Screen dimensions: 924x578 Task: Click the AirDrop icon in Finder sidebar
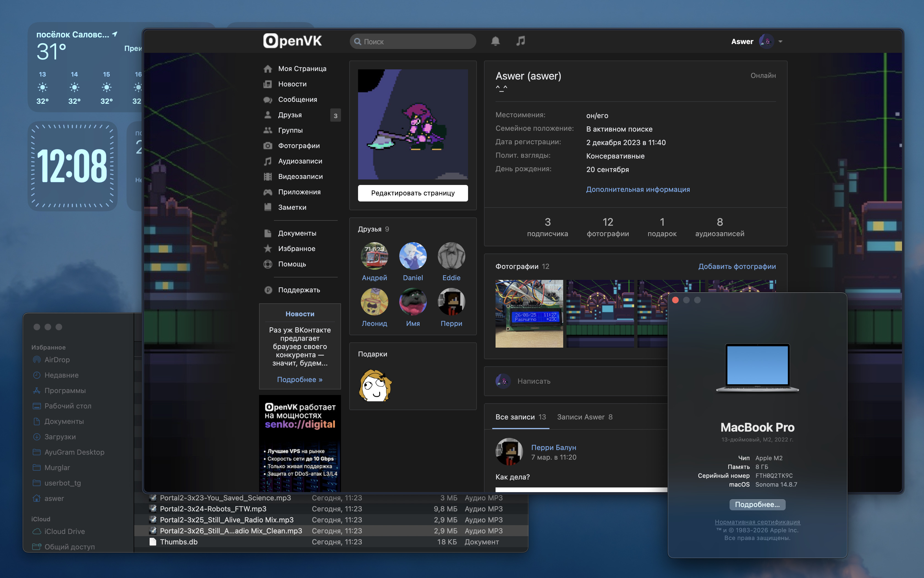click(x=37, y=360)
